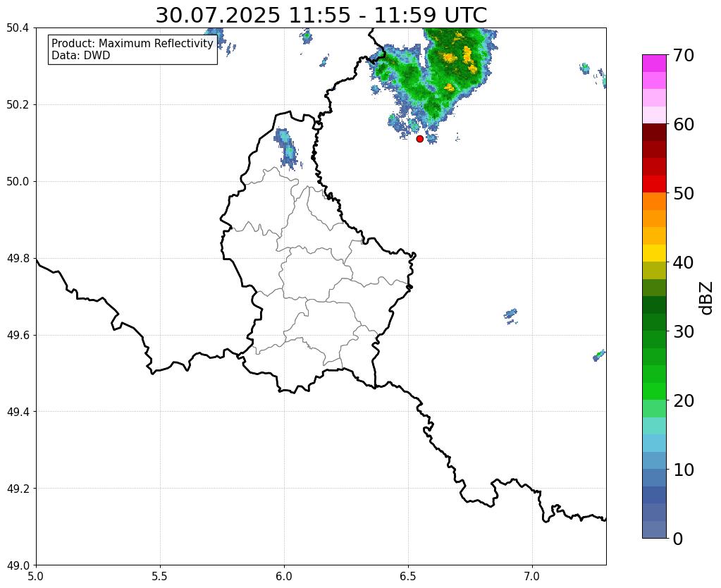This screenshot has width=721, height=588.
Task: Click the small blue echo in northern Luxembourg
Action: [288, 147]
